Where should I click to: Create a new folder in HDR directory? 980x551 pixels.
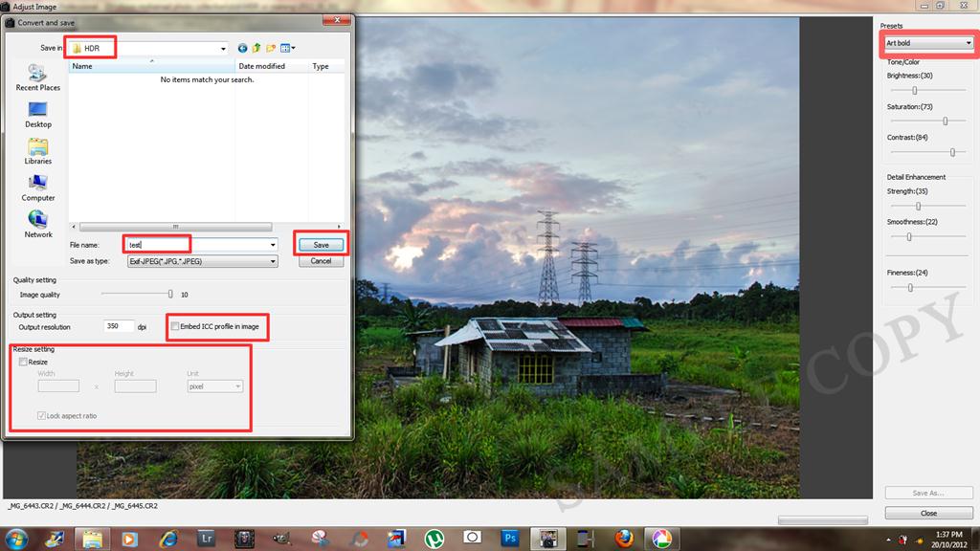click(x=270, y=48)
